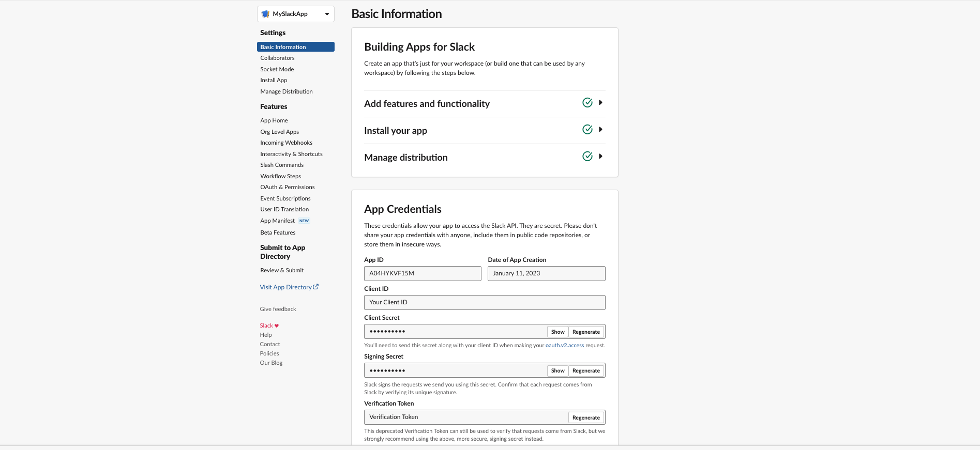Click the App ID field

point(422,273)
